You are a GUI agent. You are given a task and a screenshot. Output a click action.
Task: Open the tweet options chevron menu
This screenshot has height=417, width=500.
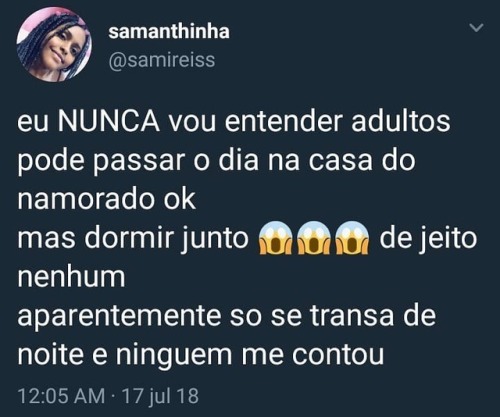pyautogui.click(x=476, y=28)
